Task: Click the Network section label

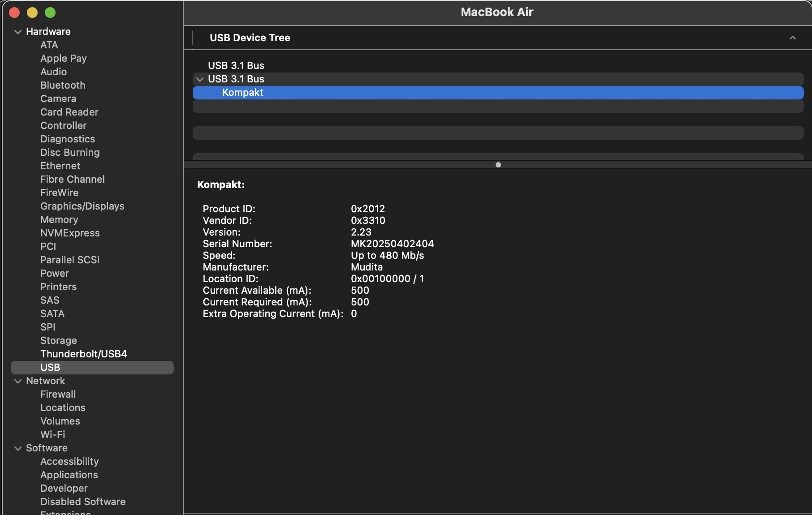Action: point(46,381)
